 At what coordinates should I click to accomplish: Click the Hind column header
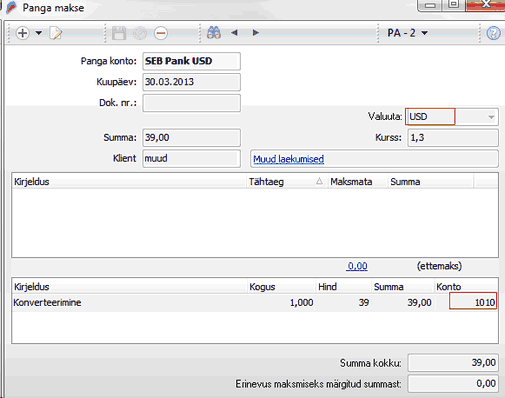click(343, 287)
